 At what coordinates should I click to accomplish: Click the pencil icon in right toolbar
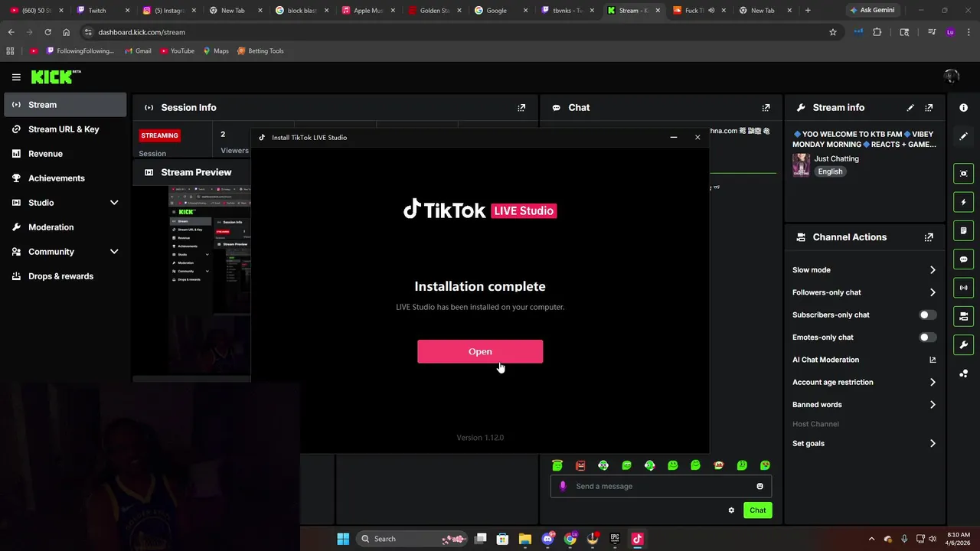tap(963, 136)
